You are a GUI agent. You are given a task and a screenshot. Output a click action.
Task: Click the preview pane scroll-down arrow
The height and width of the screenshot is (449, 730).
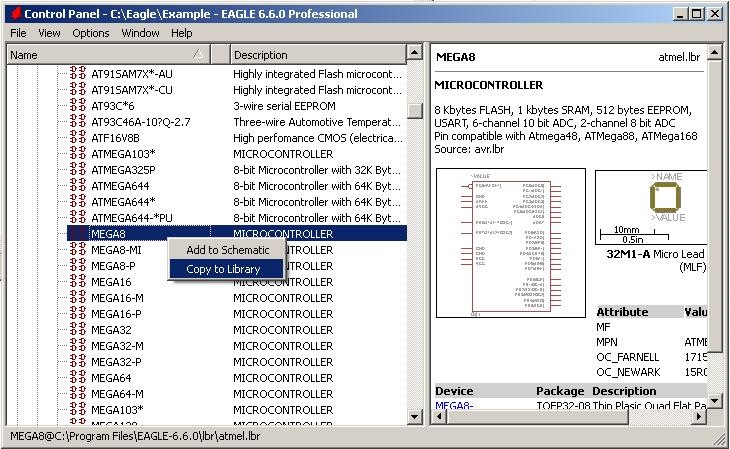coord(715,400)
